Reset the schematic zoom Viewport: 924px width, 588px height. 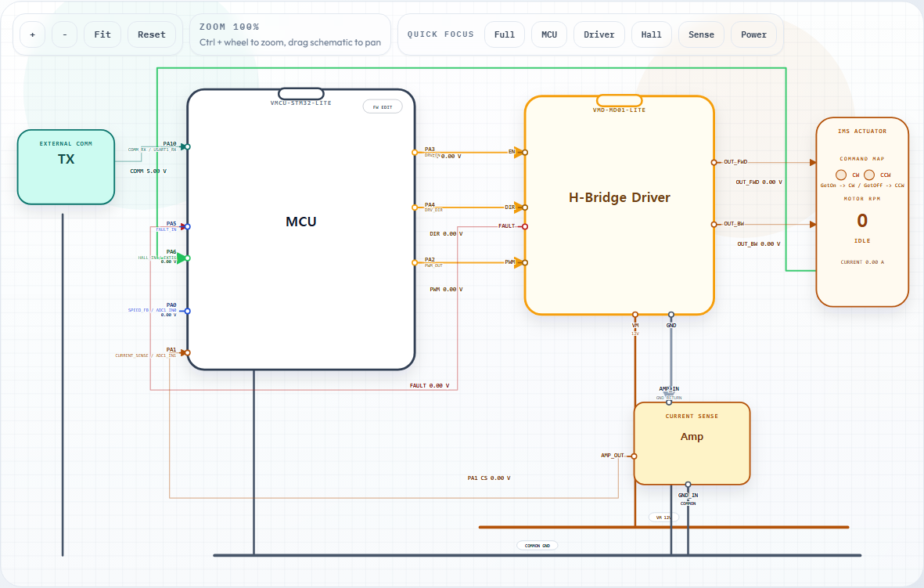pos(152,34)
